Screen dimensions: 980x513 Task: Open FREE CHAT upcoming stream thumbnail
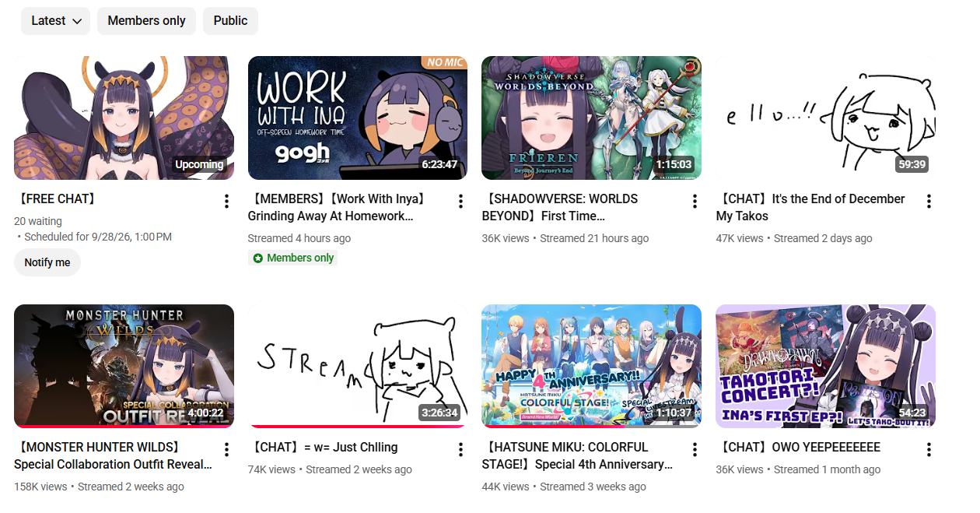tap(124, 118)
